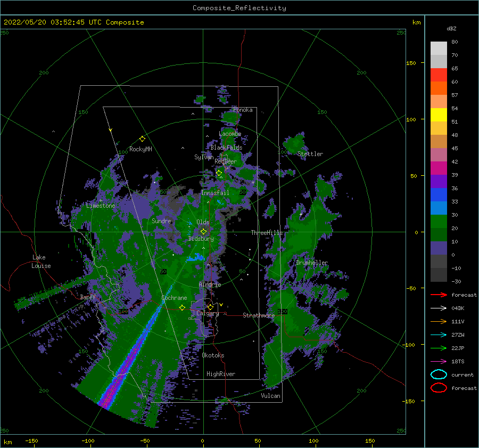Click the Composite_Reflectivity title
479x448 pixels.
(240, 8)
